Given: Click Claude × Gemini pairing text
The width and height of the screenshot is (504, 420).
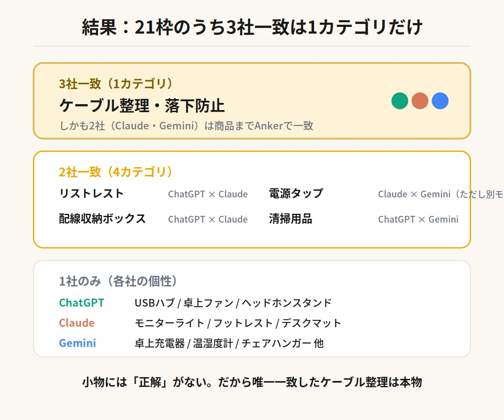Looking at the screenshot, I should point(441,194).
